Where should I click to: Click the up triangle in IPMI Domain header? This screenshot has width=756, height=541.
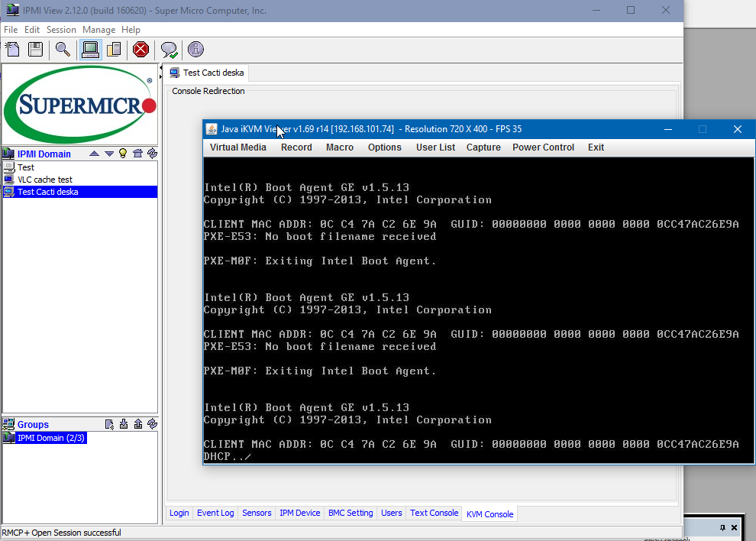[95, 154]
